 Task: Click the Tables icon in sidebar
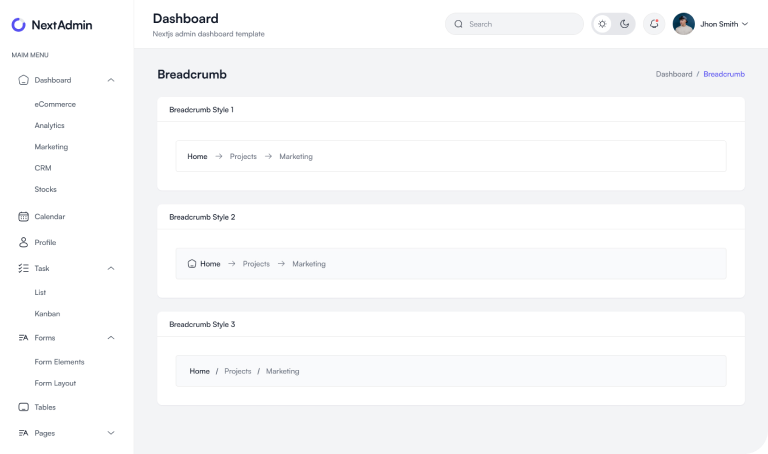click(24, 407)
